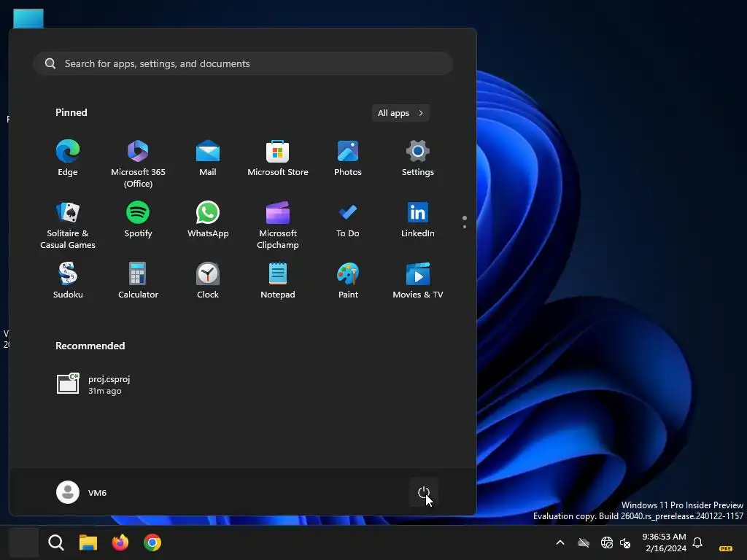This screenshot has width=747, height=560.
Task: Go to next pinned apps page dots
Action: [x=465, y=222]
